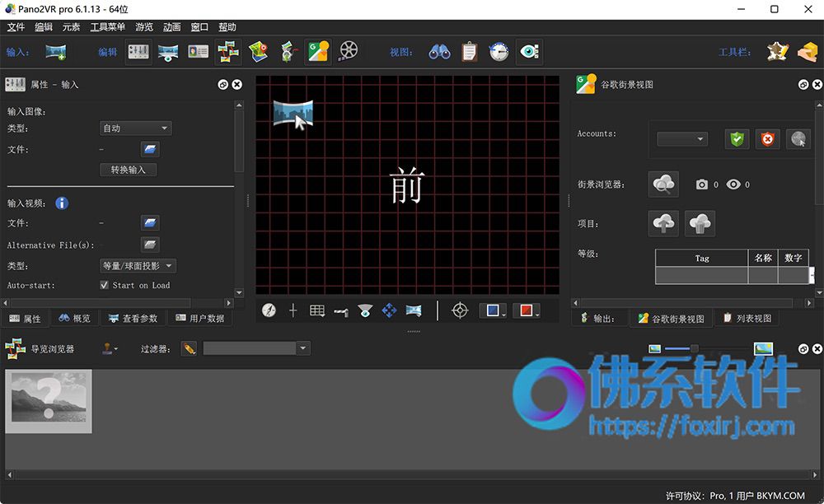Viewport: 824px width, 504px height.
Task: Open the 工具菜单 menu
Action: 107,27
